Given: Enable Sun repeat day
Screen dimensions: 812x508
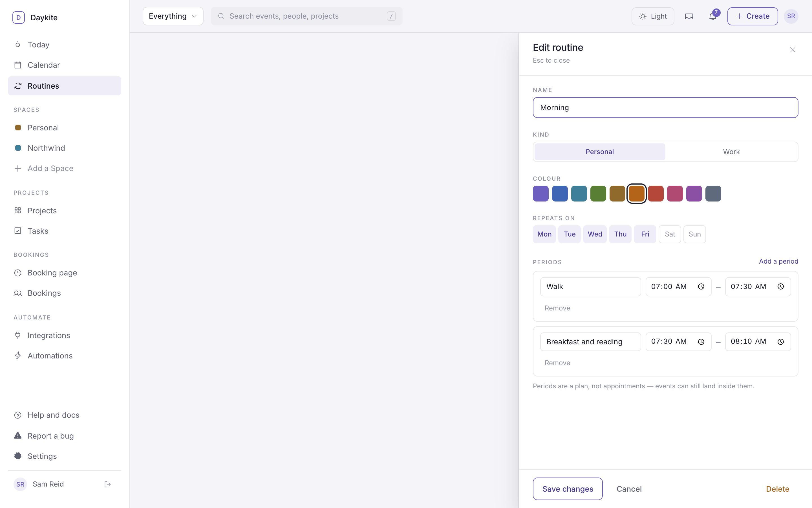Looking at the screenshot, I should pyautogui.click(x=694, y=234).
